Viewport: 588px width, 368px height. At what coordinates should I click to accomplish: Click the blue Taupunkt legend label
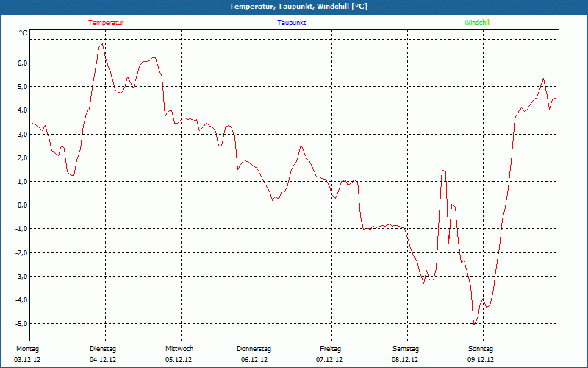pos(291,23)
